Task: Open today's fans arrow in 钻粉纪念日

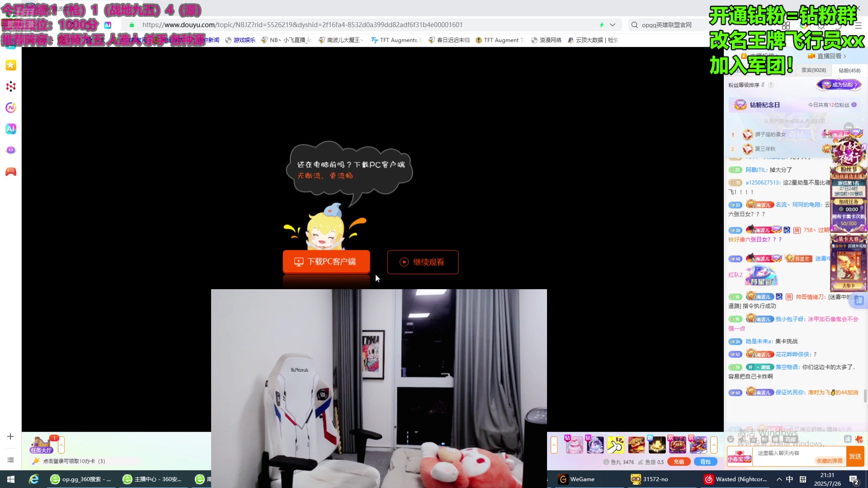Action: pyautogui.click(x=854, y=105)
